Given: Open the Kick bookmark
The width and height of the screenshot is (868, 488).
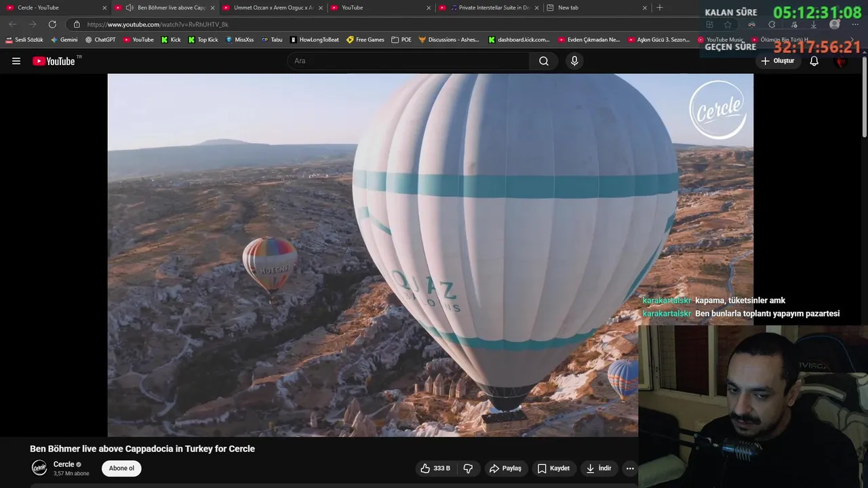Looking at the screenshot, I should [x=171, y=40].
